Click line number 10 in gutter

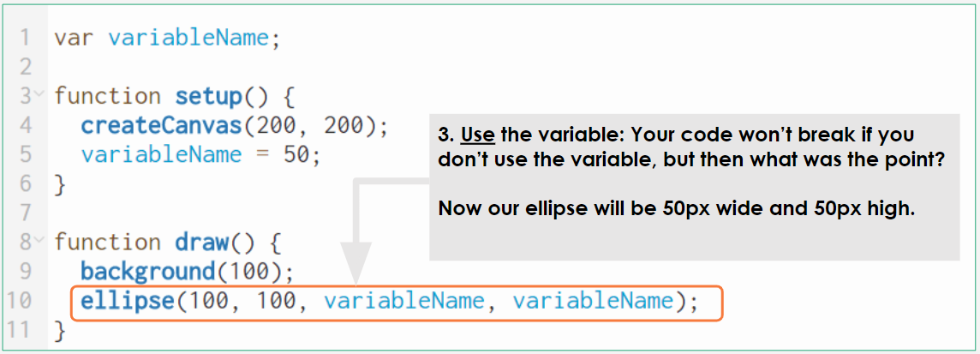(x=20, y=301)
